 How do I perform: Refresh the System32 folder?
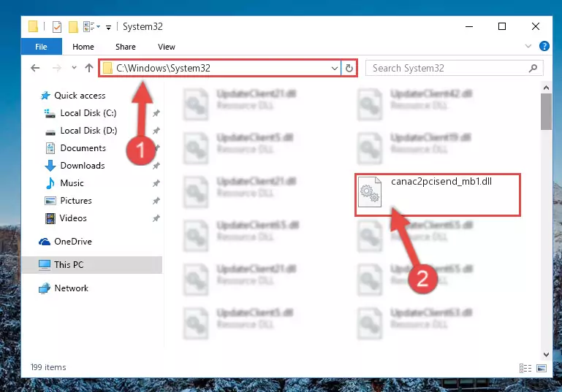pyautogui.click(x=349, y=68)
